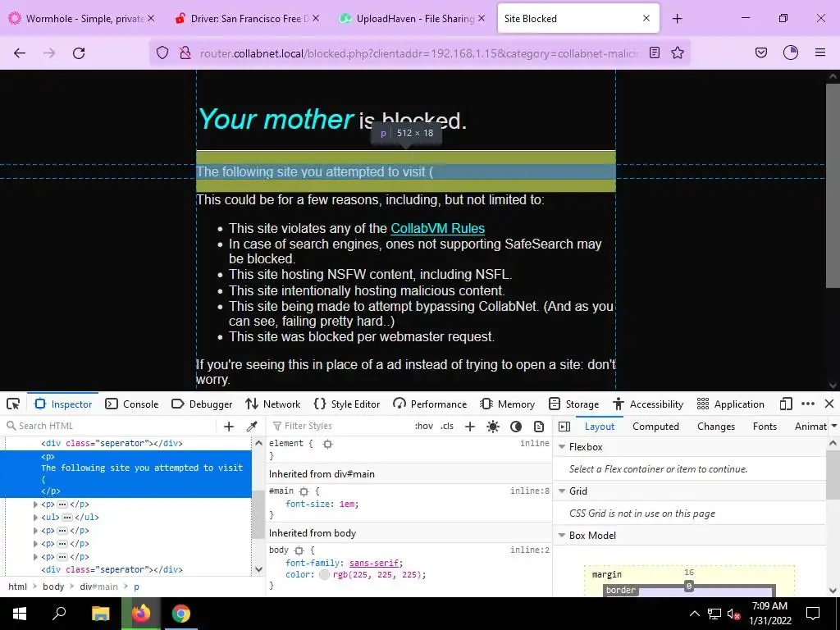Open the Memory tab

point(507,404)
